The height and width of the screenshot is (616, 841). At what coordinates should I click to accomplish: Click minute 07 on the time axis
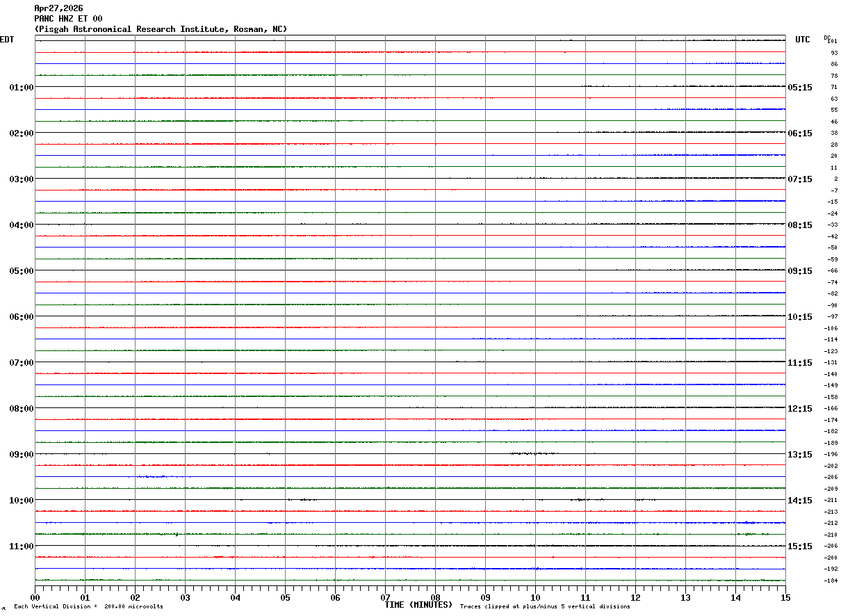click(x=385, y=597)
